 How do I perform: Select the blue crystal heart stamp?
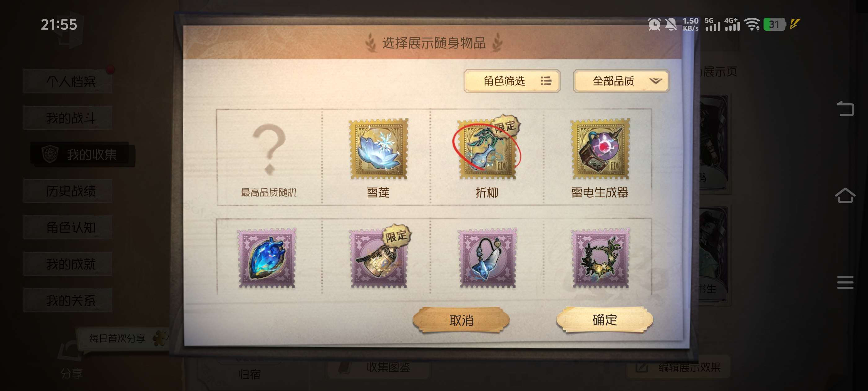click(267, 258)
